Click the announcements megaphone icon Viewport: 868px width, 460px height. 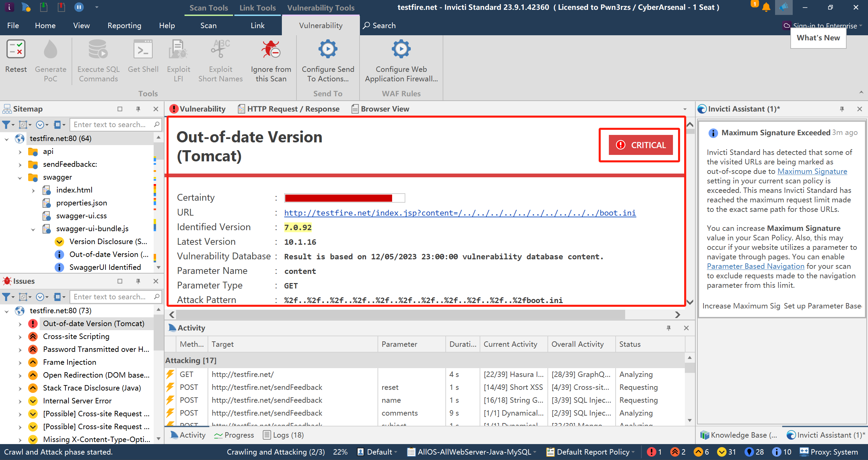point(784,7)
